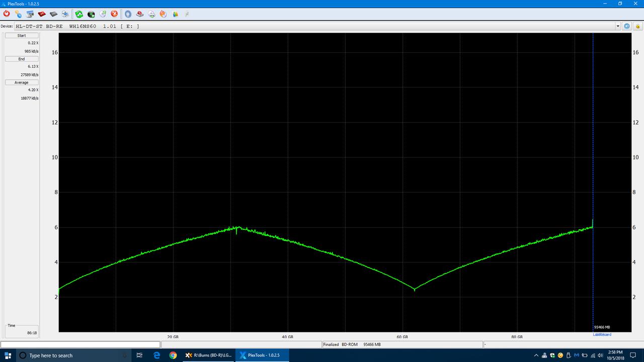Click the blue and yellow beads toolbar icon

pyautogui.click(x=18, y=14)
